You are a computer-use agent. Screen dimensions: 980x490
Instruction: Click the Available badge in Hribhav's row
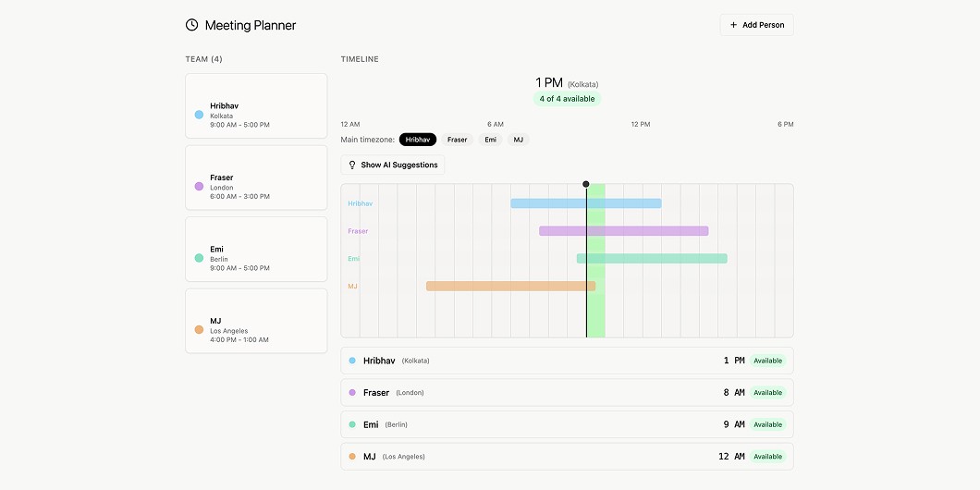pyautogui.click(x=767, y=361)
